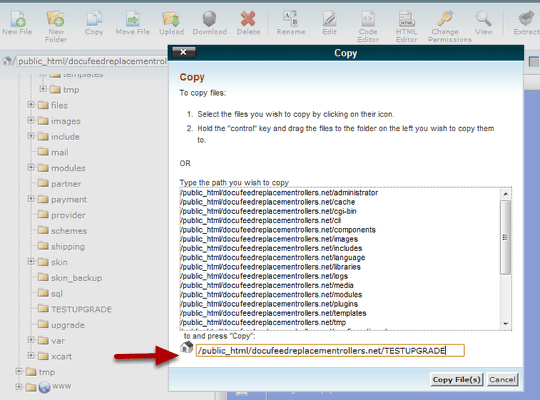The width and height of the screenshot is (540, 400).
Task: Click the Cancel button in Copy dialog
Action: pos(502,380)
